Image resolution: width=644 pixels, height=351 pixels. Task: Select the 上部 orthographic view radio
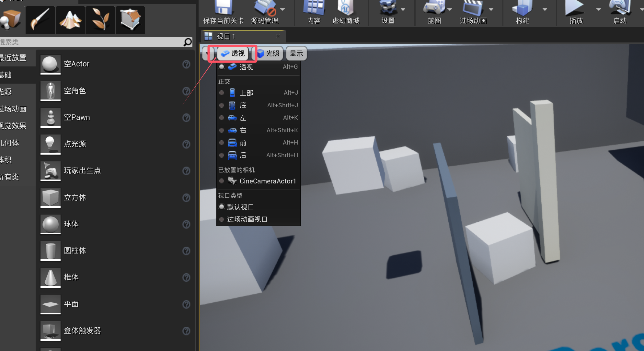click(222, 93)
